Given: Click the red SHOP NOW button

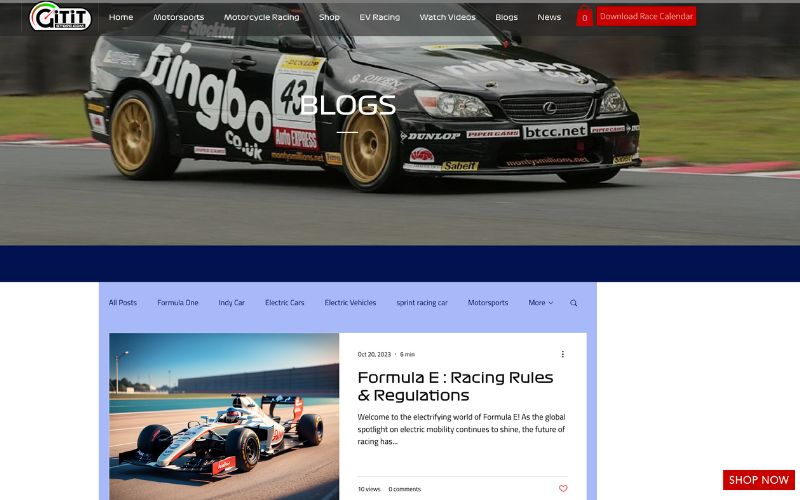Looking at the screenshot, I should (759, 480).
